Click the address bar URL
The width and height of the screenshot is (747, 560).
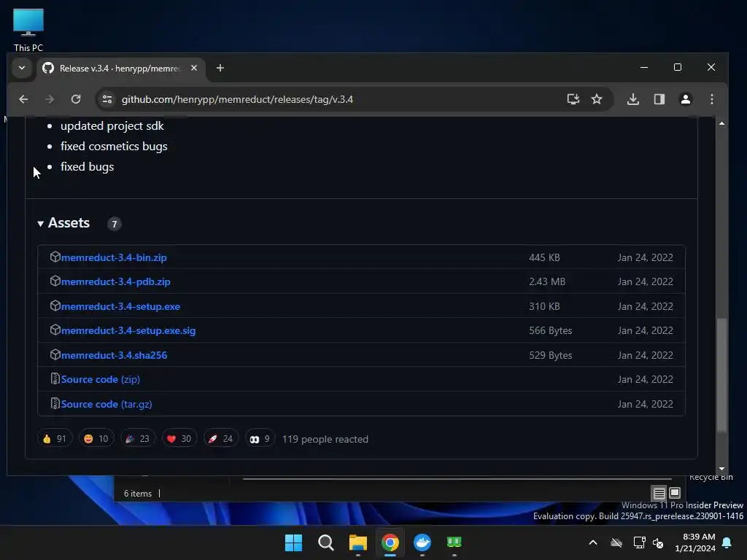coord(237,99)
